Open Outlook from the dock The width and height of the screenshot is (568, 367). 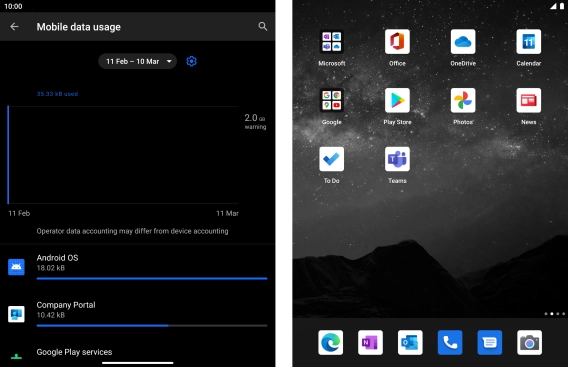click(x=410, y=342)
